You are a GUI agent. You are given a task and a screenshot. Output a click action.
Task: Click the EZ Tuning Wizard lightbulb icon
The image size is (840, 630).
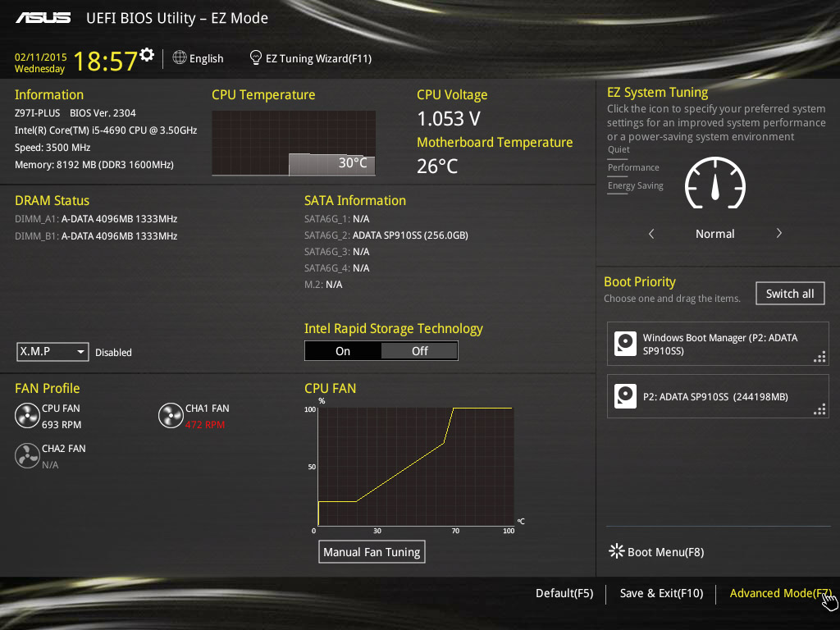click(256, 57)
